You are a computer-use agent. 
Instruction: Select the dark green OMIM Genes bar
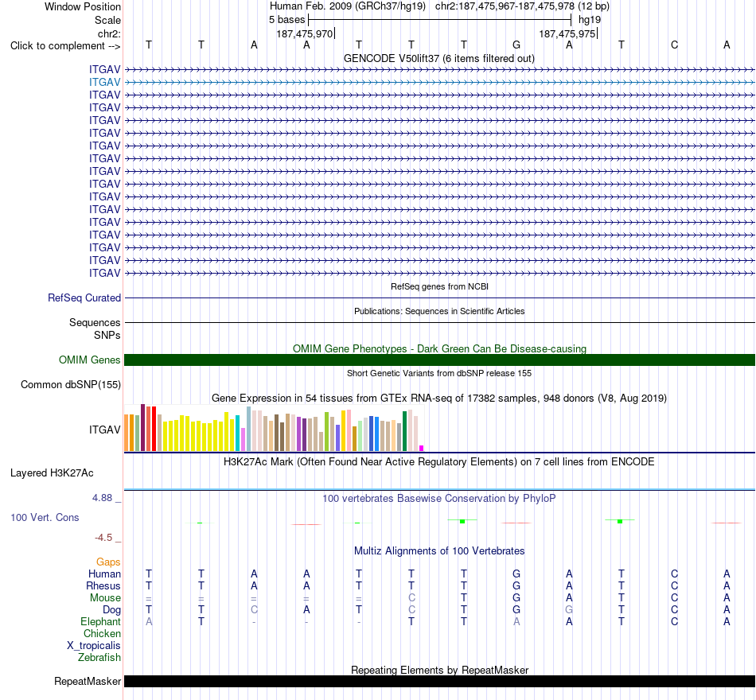(x=439, y=360)
